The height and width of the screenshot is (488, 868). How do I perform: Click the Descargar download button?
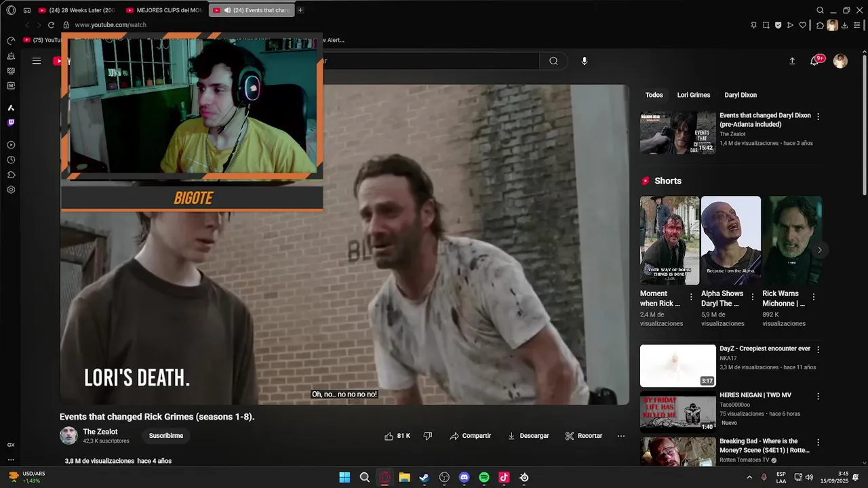tap(528, 436)
